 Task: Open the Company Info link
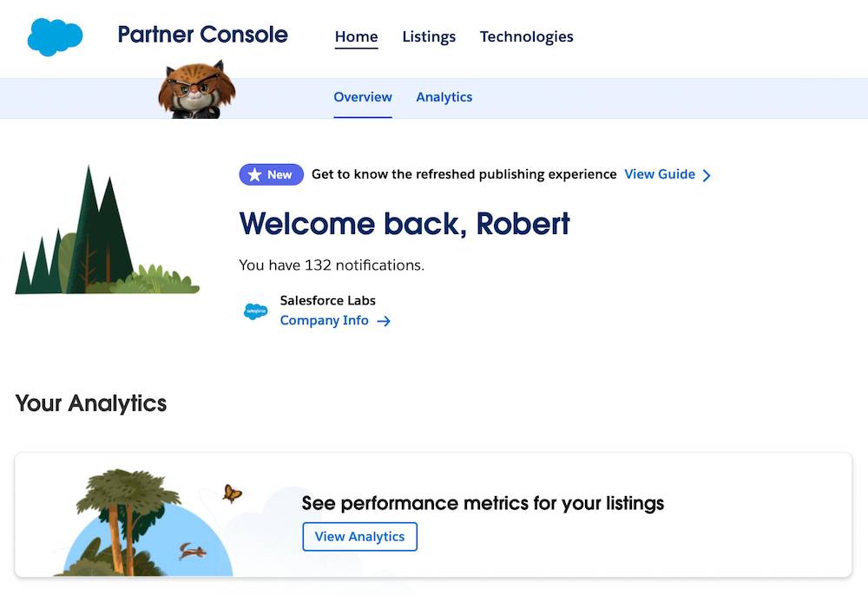(324, 320)
